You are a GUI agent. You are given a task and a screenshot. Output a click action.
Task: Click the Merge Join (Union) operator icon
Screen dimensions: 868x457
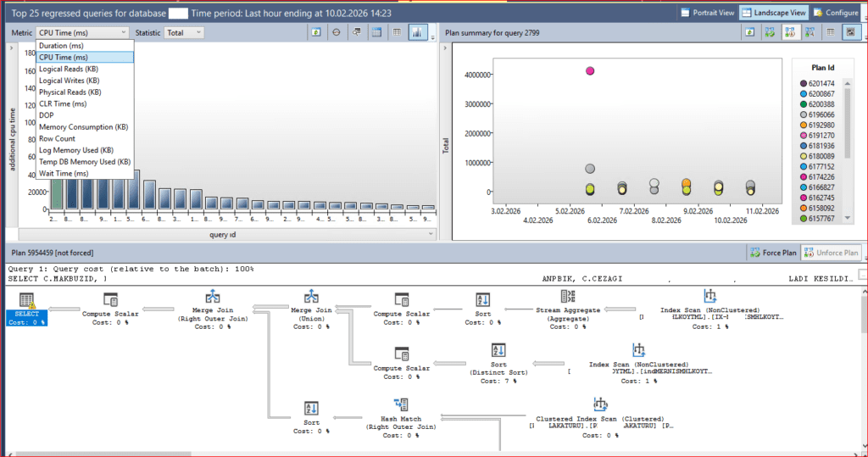coord(310,298)
